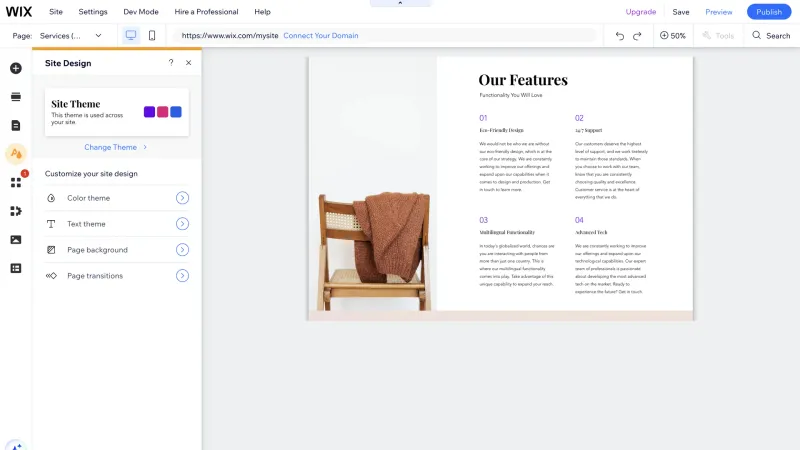Screen dimensions: 800x450
Task: Click the 50% zoom control
Action: tap(672, 36)
